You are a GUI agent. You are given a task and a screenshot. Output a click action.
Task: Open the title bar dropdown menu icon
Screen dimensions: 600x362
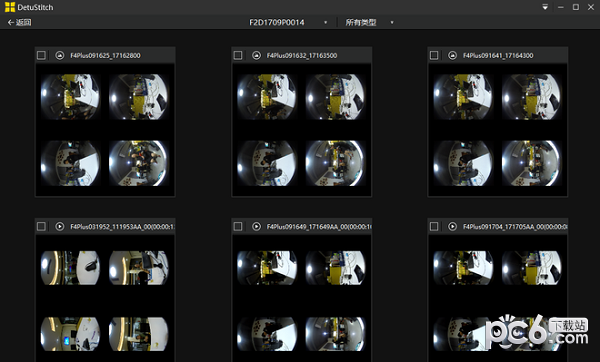(545, 7)
